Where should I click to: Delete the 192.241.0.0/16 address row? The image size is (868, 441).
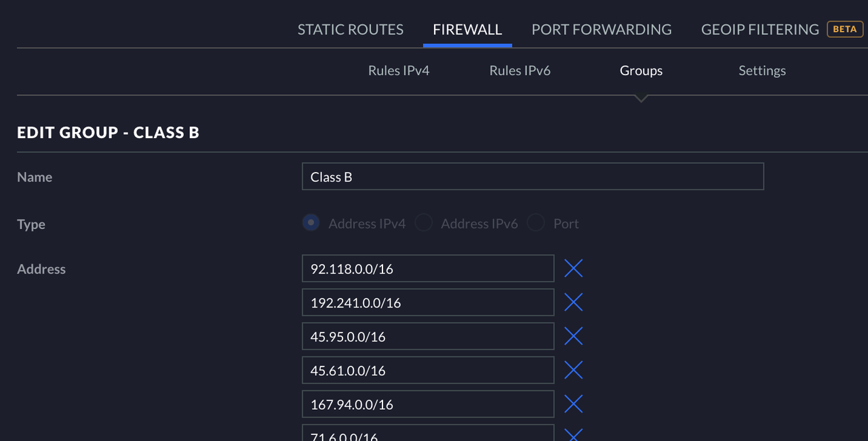click(x=574, y=302)
